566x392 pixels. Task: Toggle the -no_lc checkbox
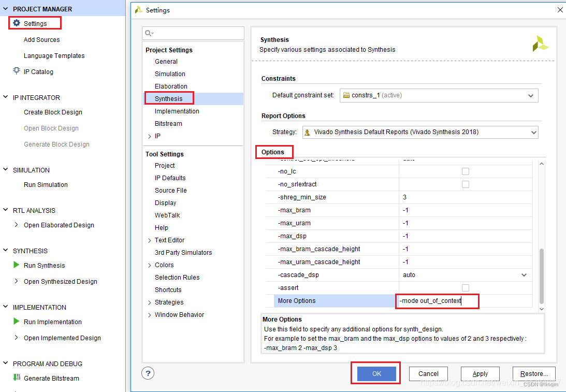(x=466, y=171)
